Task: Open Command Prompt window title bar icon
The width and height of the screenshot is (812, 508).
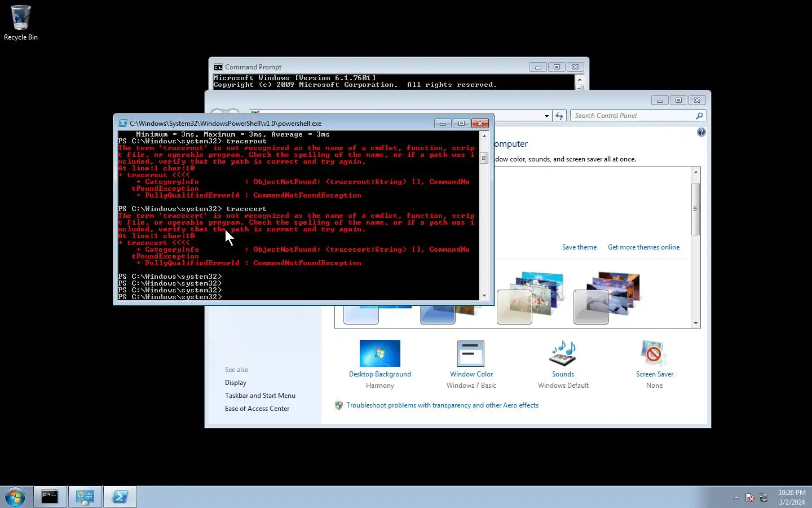Action: [218, 67]
